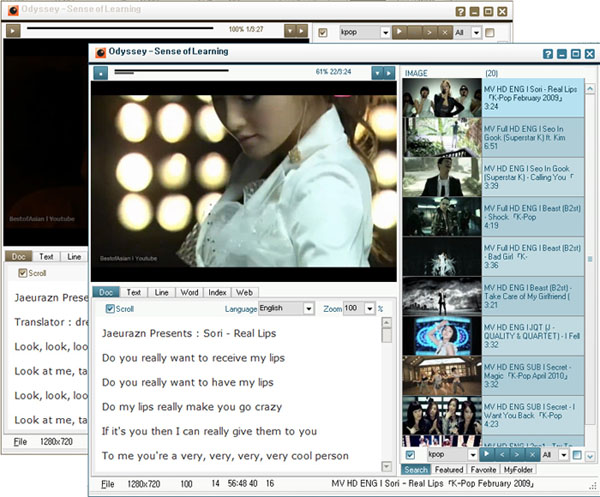Click the down-arrow button beside 100% 1/3:27 in back window
The width and height of the screenshot is (600, 497).
tap(290, 31)
